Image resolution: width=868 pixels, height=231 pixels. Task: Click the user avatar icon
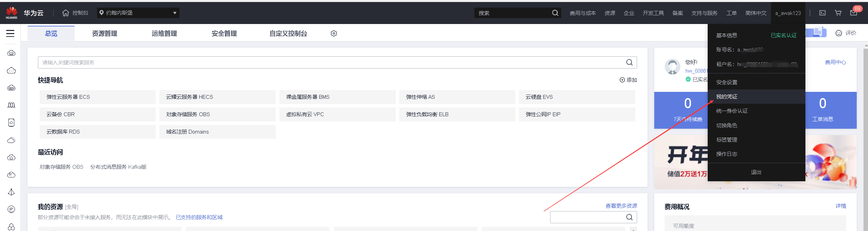(x=672, y=66)
